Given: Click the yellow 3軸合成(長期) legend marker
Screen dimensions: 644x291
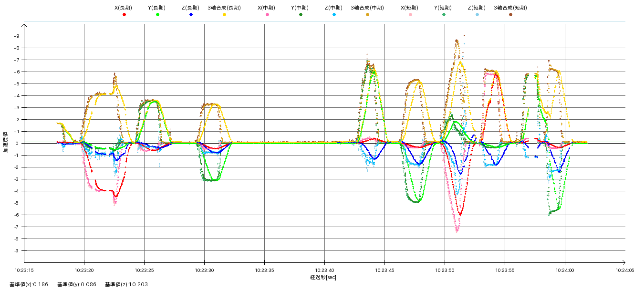Looking at the screenshot, I should (224, 15).
